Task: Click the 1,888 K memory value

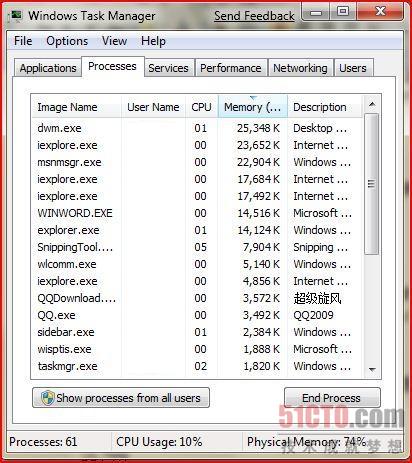Action: [x=261, y=349]
